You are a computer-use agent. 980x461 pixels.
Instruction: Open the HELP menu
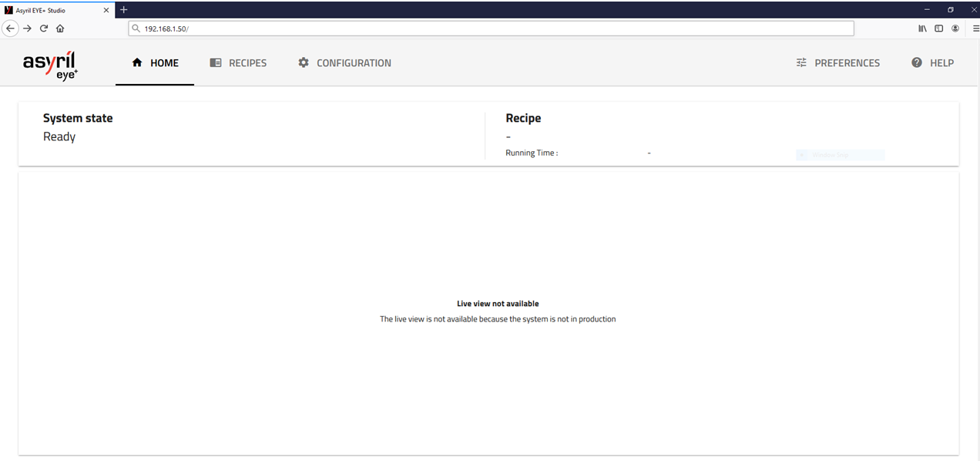pos(932,63)
